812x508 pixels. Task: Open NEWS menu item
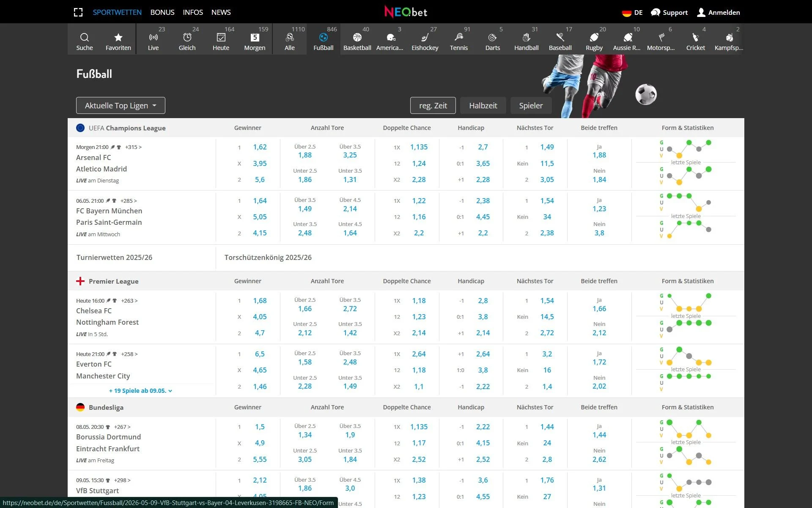[221, 12]
